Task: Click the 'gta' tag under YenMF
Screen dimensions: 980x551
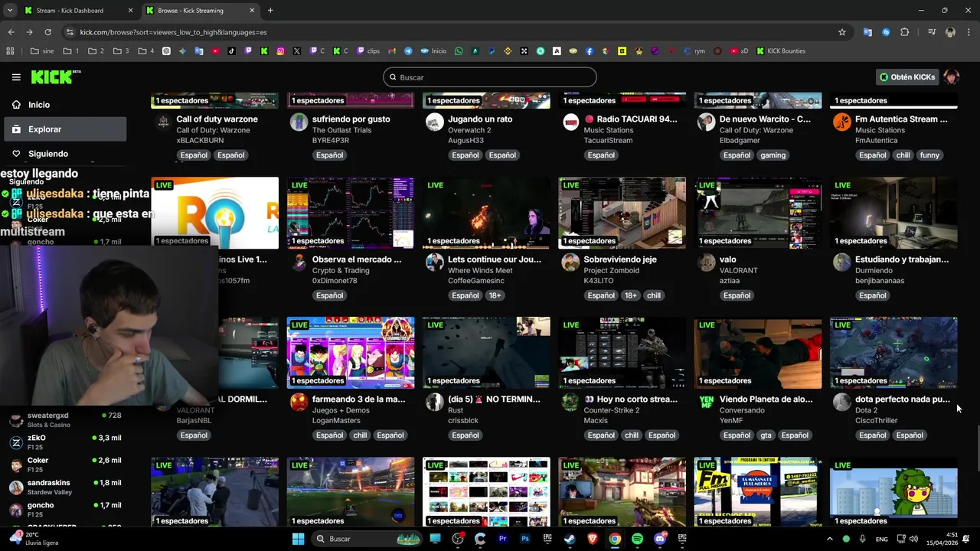Action: (x=766, y=435)
